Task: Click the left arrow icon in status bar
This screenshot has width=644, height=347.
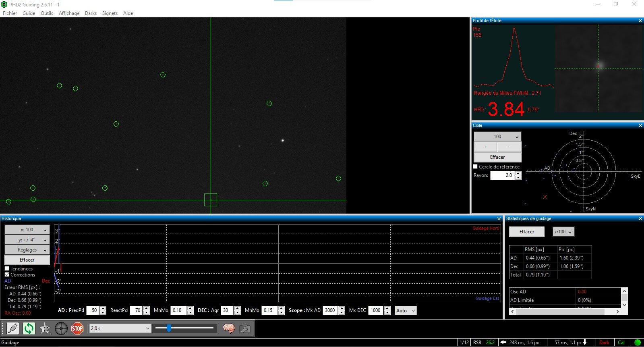Action: (503, 343)
